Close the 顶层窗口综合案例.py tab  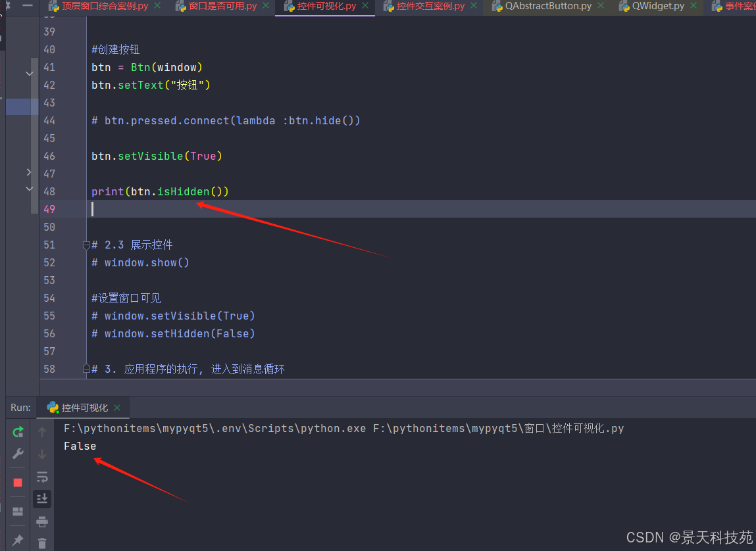click(157, 6)
